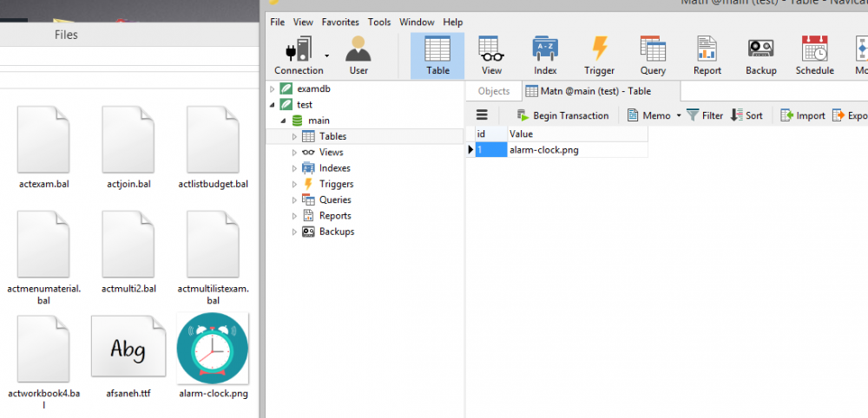The image size is (868, 418).
Task: Click Begin Transaction button
Action: (x=562, y=115)
